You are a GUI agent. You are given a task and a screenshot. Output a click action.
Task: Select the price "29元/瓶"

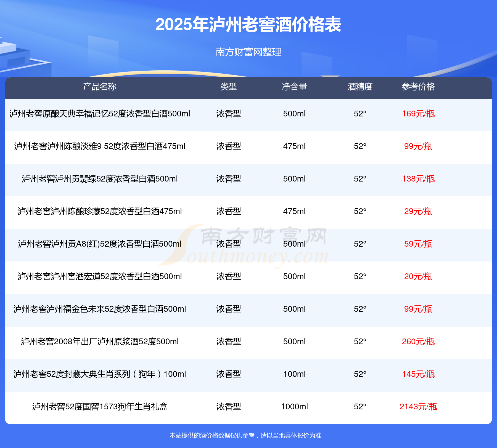point(418,211)
